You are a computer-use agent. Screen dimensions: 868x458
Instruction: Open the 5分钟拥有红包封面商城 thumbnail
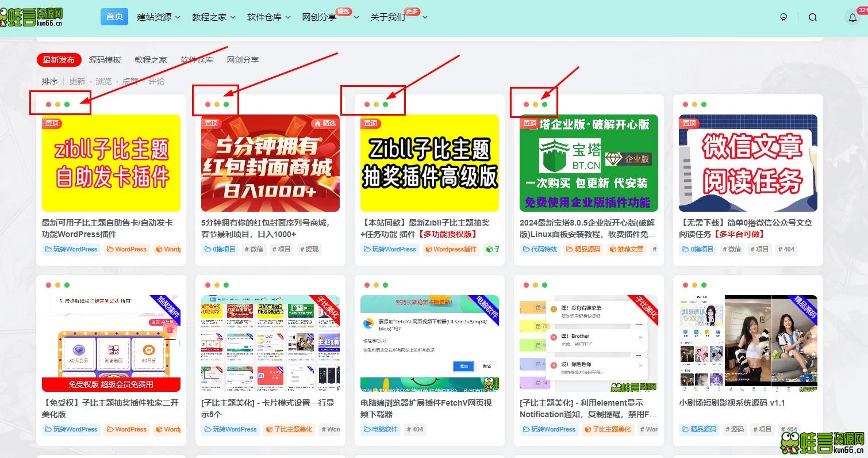point(270,163)
